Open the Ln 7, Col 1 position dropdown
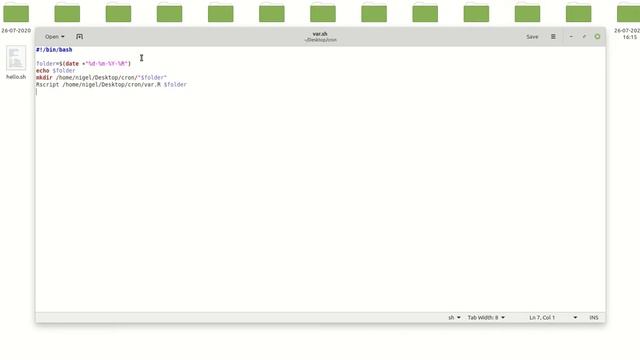Screen dimensions: 640x360 [x=553, y=318]
